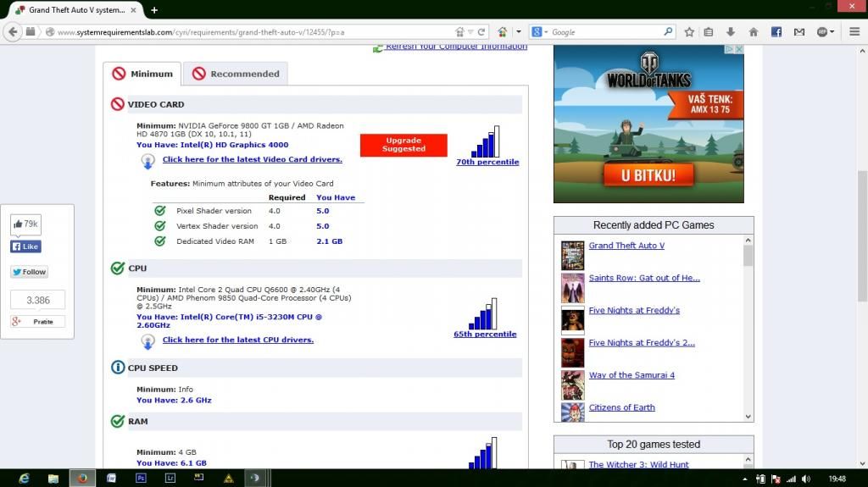Screen dimensions: 868x487
Task: Click the Firefox back arrow button
Action: pyautogui.click(x=12, y=32)
